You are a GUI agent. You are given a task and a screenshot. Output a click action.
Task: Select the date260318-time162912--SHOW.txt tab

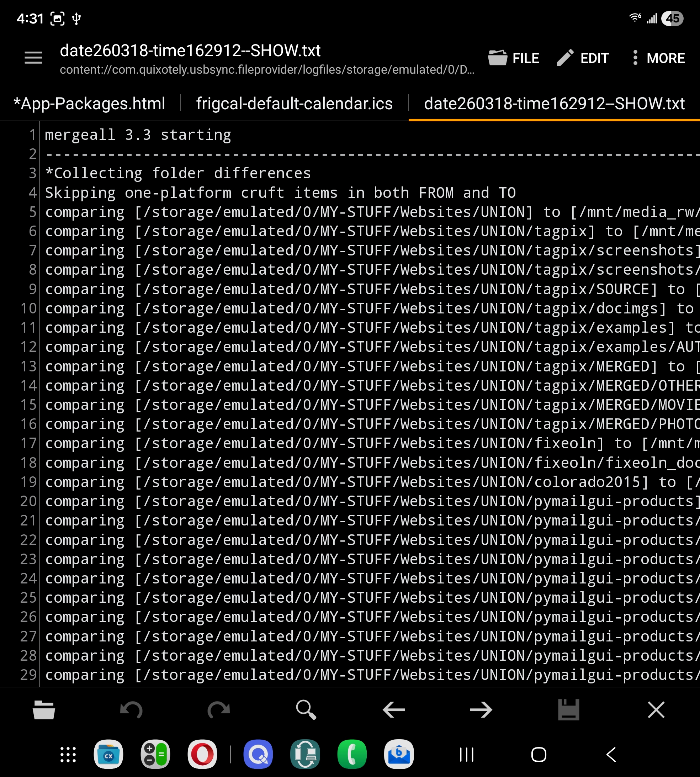pos(554,104)
